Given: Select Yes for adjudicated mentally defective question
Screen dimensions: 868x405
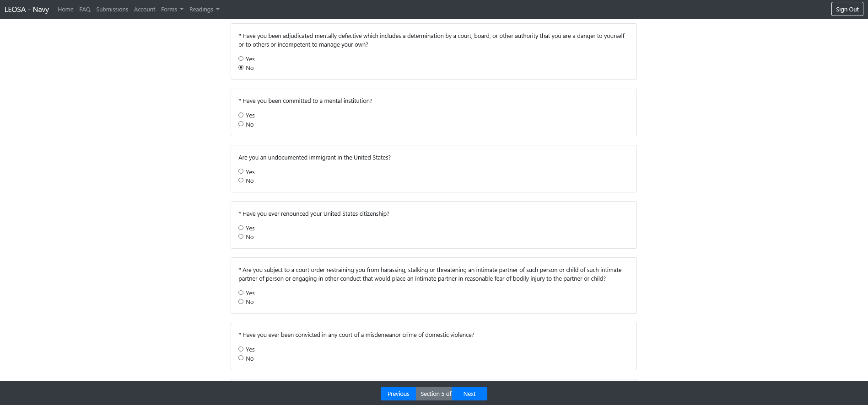Looking at the screenshot, I should pos(241,59).
